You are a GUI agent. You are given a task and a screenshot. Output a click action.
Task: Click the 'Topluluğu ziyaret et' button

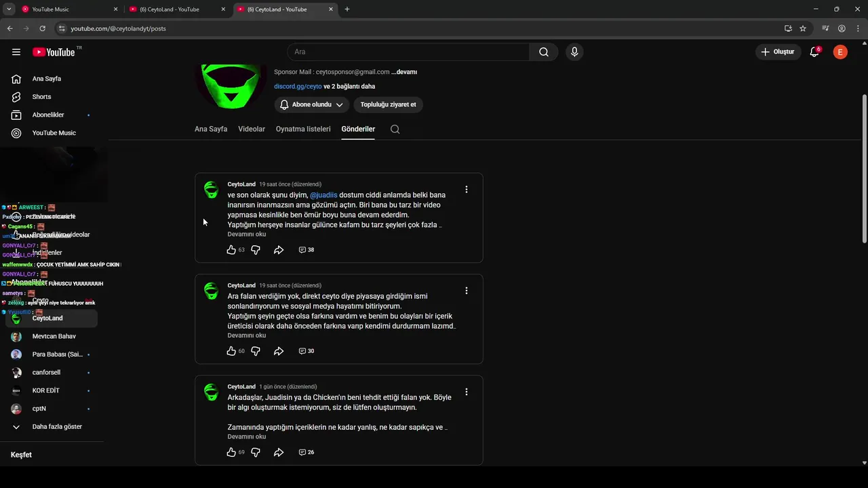click(389, 104)
